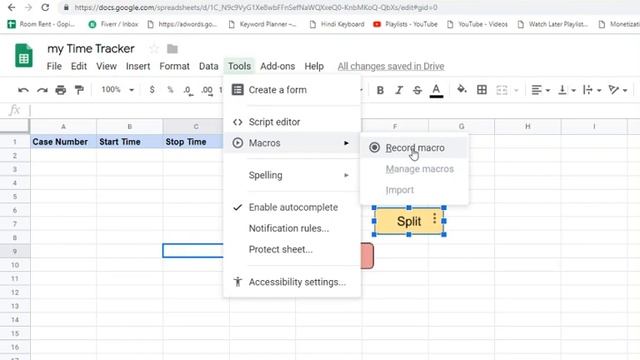Toggle Enable autocomplete checkmark
This screenshot has width=640, height=360.
(x=292, y=207)
